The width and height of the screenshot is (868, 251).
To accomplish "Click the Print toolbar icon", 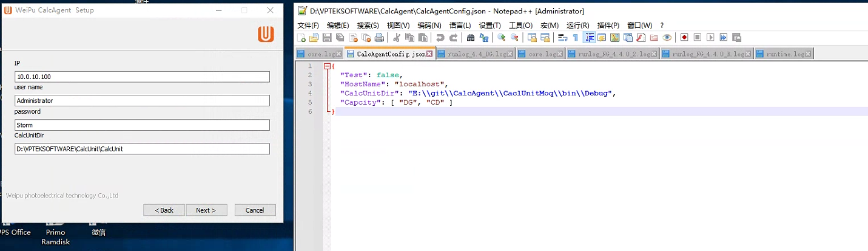I will pyautogui.click(x=379, y=37).
